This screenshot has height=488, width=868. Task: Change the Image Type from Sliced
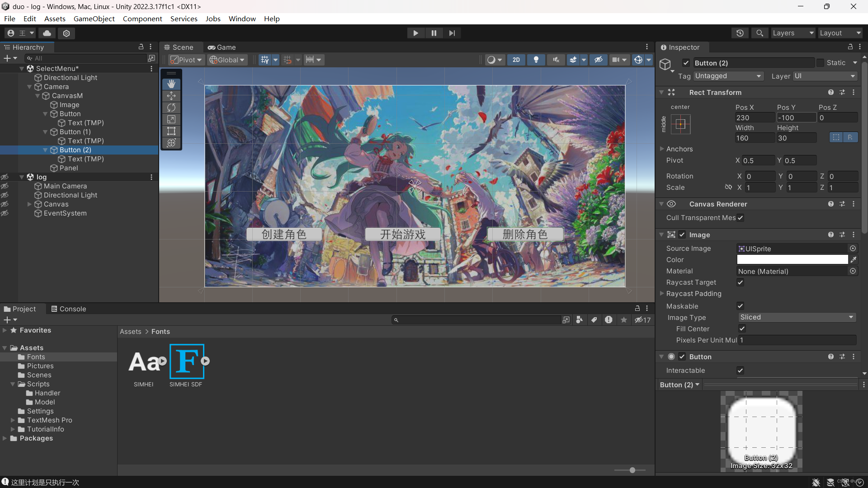pos(797,317)
